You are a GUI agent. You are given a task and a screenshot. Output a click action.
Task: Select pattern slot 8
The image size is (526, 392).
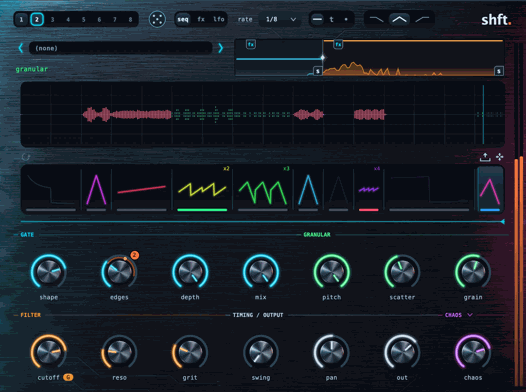130,19
